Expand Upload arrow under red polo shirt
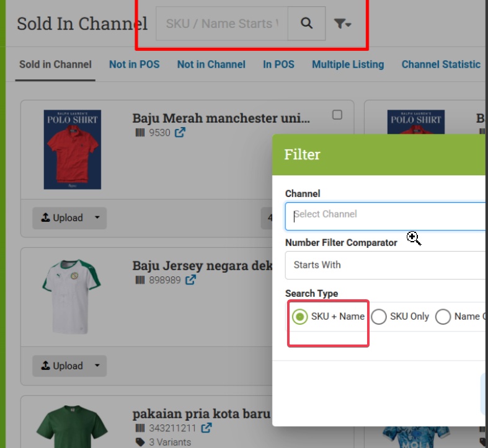The width and height of the screenshot is (488, 448). [97, 217]
